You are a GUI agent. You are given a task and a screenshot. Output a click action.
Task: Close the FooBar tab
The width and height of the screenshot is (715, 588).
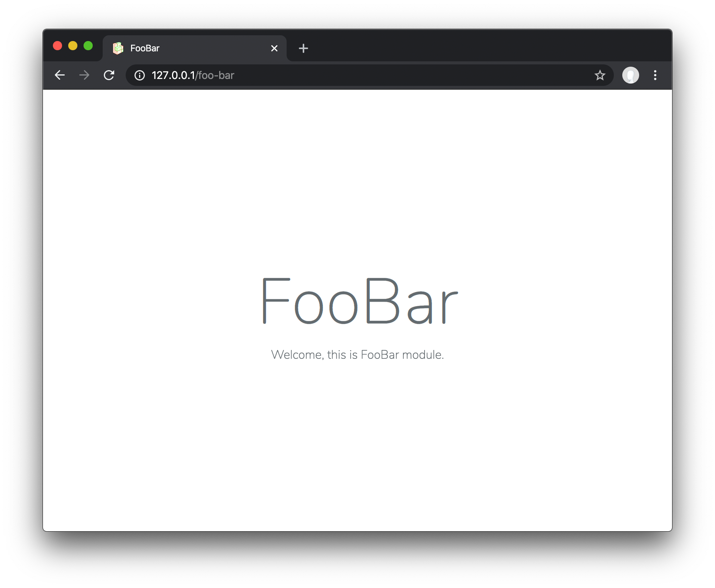[x=274, y=48]
